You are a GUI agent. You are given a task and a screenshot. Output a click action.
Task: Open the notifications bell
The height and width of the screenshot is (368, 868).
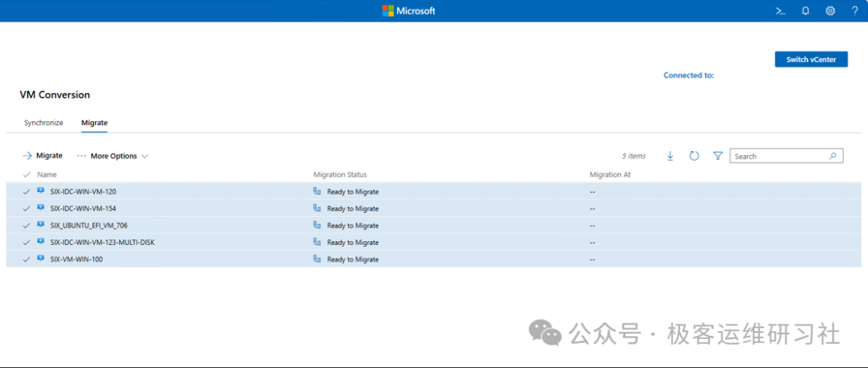pos(805,11)
